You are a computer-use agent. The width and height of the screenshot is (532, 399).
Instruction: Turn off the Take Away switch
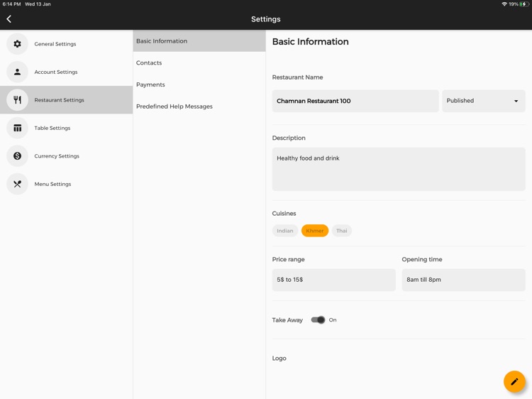tap(318, 320)
